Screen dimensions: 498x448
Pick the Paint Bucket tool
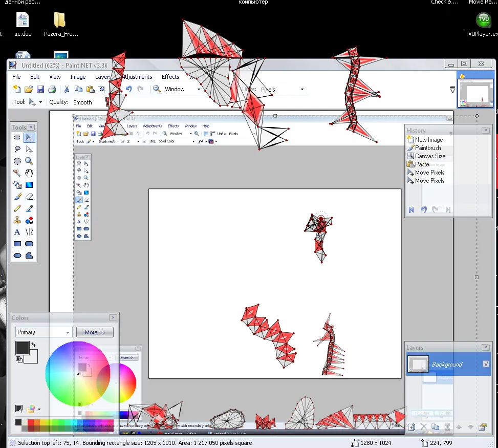pos(17,185)
